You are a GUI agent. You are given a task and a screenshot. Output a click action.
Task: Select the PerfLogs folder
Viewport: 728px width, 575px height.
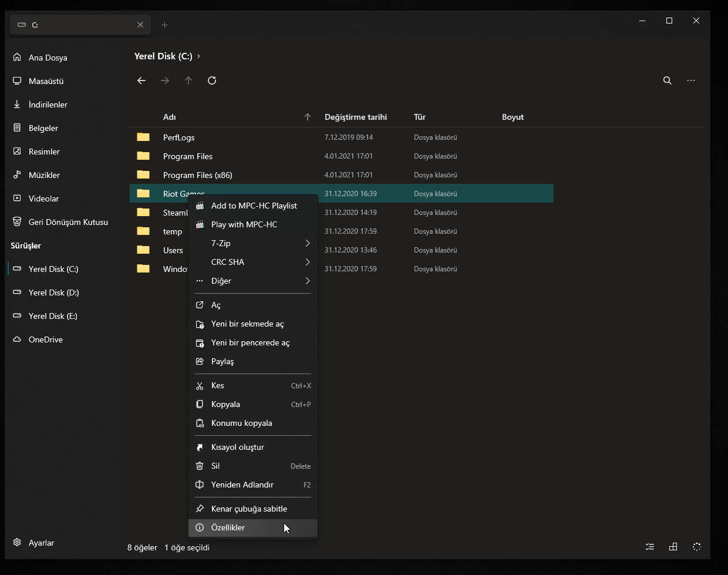point(342,137)
